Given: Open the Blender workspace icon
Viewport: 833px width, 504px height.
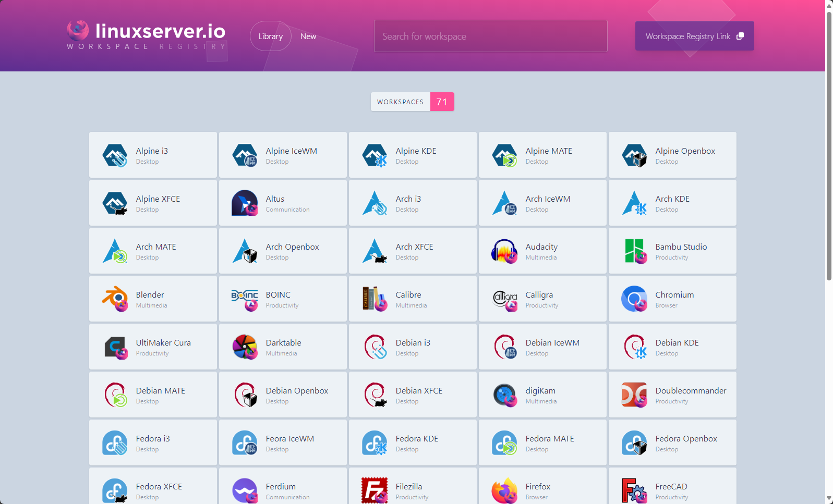Looking at the screenshot, I should coord(115,299).
